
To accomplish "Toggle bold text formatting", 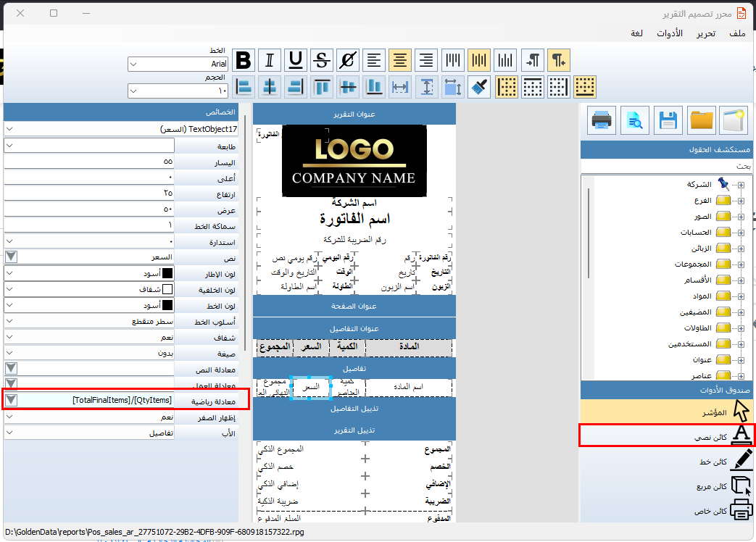I will pos(244,60).
